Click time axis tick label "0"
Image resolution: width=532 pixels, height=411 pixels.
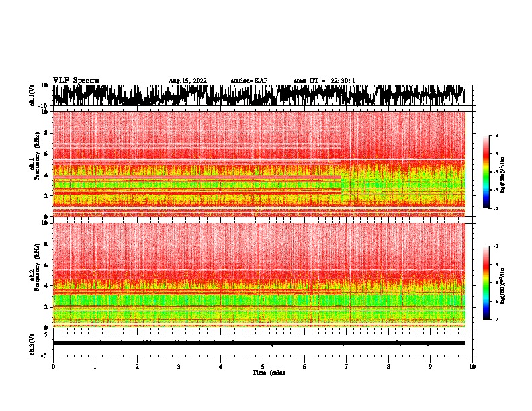53,367
